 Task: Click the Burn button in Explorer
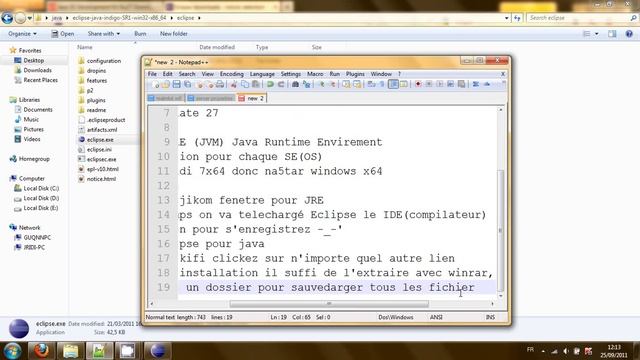click(140, 34)
